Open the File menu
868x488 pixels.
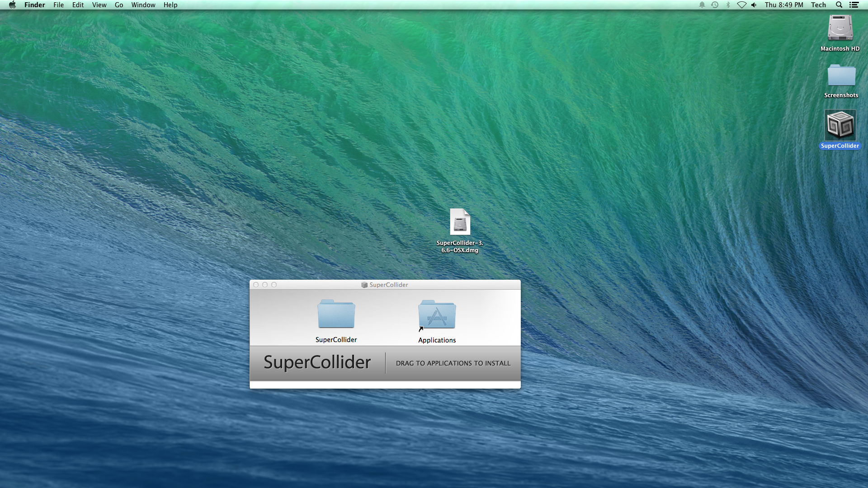coord(58,5)
